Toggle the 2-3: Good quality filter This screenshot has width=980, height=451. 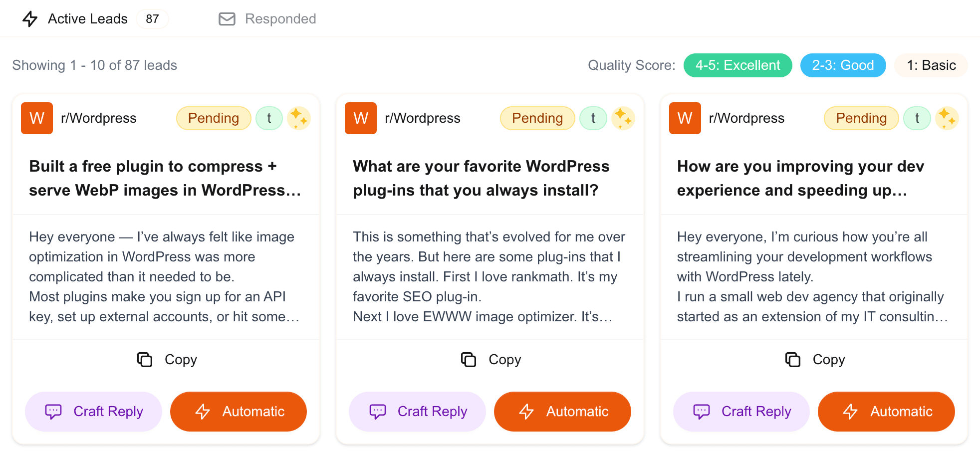pos(843,65)
